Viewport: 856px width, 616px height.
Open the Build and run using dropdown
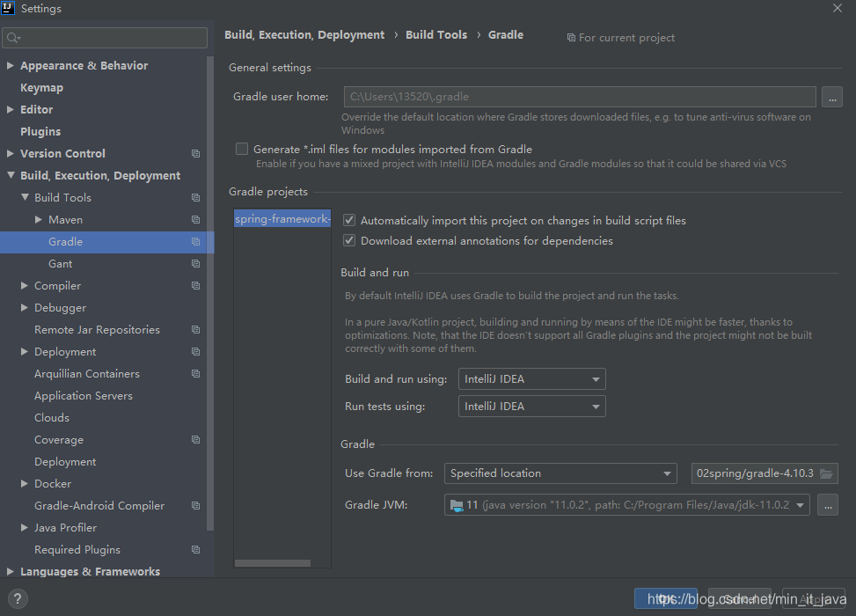[x=531, y=379]
